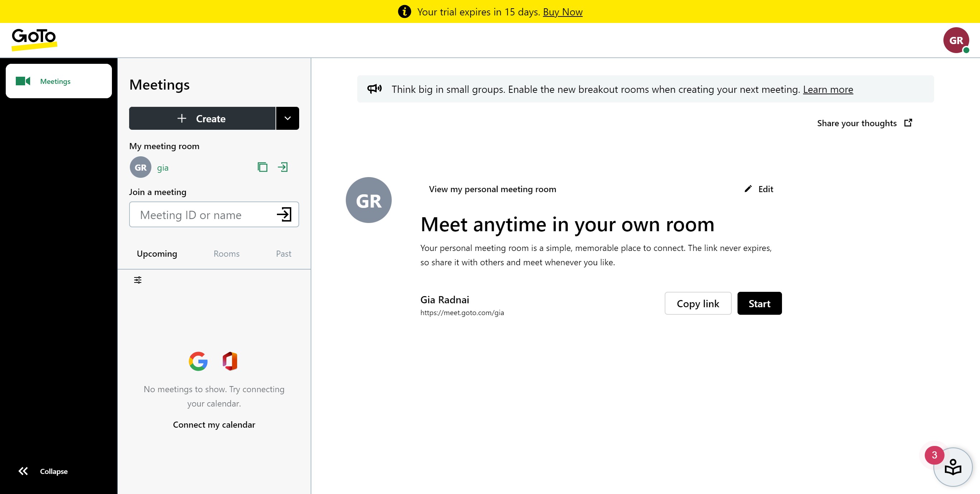Expand the Create button dropdown arrow
Image resolution: width=980 pixels, height=494 pixels.
click(x=288, y=118)
